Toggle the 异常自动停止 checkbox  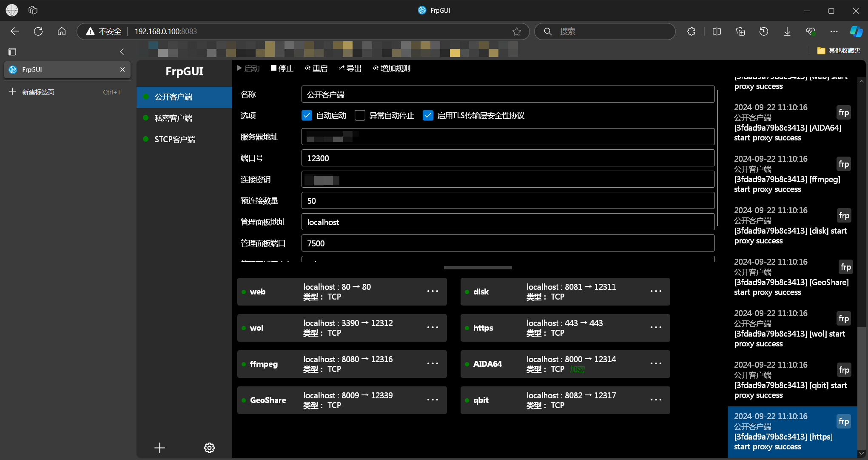click(360, 115)
